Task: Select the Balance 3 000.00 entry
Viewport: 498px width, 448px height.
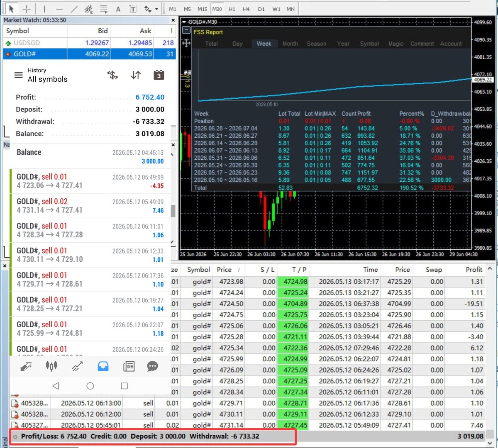Action: pyautogui.click(x=90, y=156)
